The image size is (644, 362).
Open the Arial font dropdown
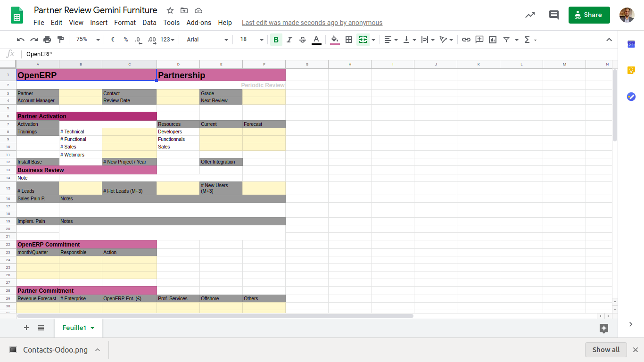coord(207,40)
